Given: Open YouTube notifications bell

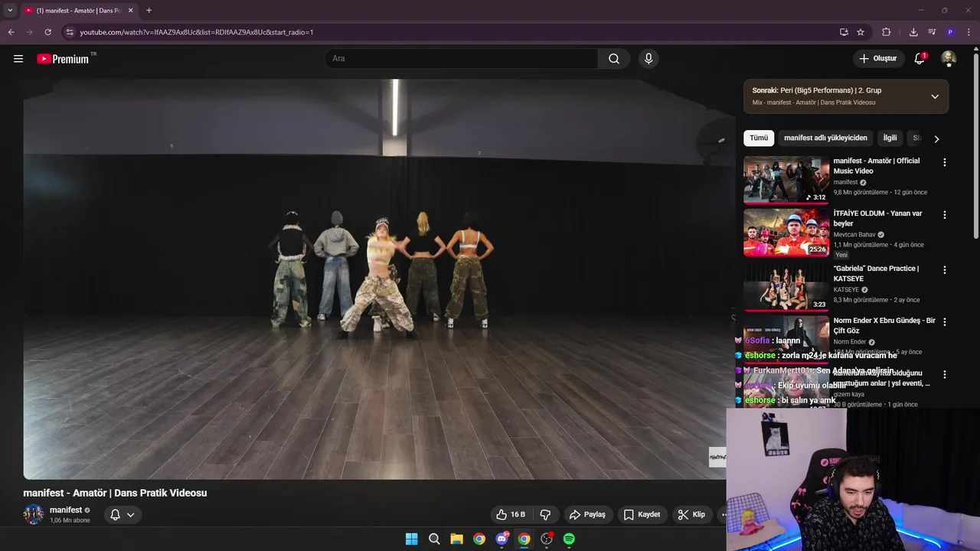Looking at the screenshot, I should tap(920, 58).
